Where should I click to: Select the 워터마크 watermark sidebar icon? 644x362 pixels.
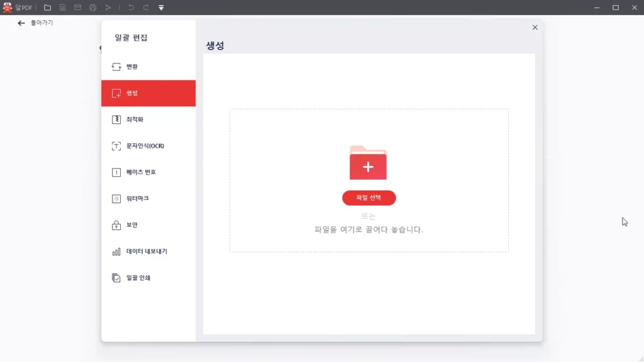(136, 199)
